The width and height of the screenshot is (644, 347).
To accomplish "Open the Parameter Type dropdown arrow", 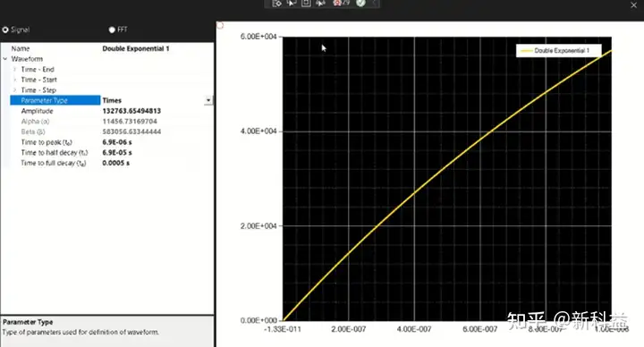I will click(x=208, y=100).
